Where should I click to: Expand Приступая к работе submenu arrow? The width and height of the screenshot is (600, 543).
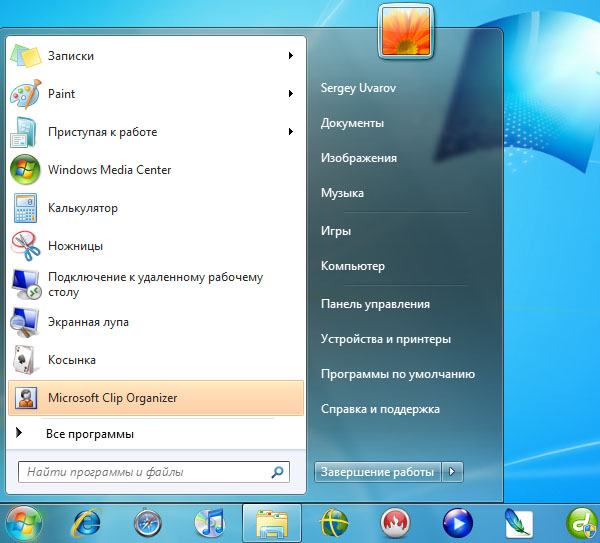coord(291,132)
